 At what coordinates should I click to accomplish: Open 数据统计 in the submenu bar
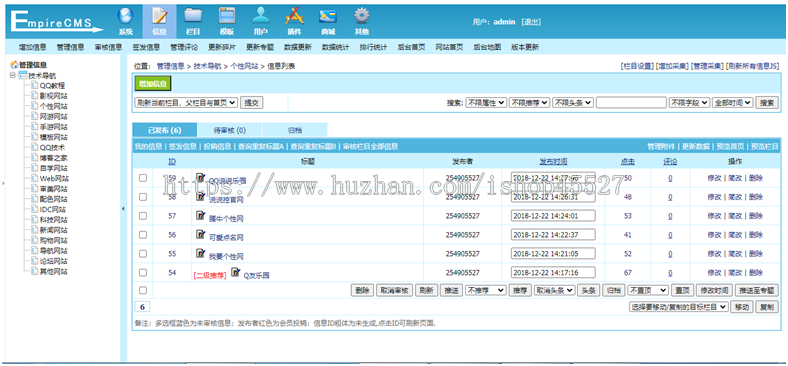click(335, 47)
